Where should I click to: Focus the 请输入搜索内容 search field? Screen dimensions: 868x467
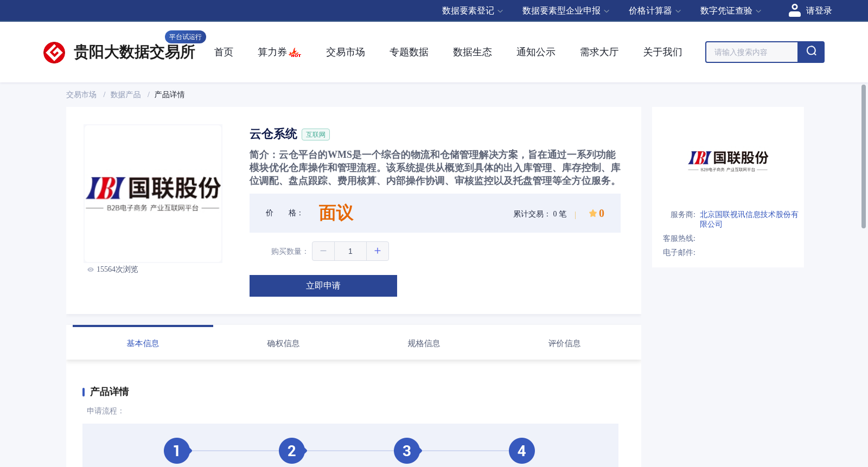coord(752,52)
